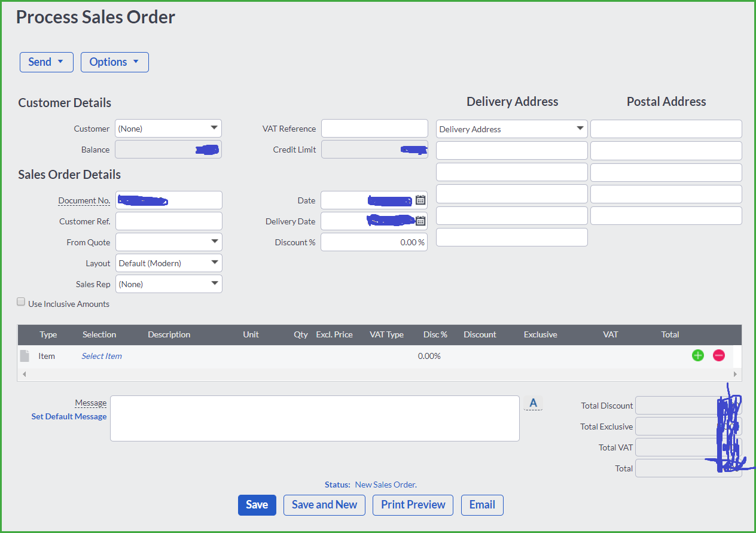Open the Date calendar picker
Viewport: 756px width, 533px height.
tap(420, 200)
